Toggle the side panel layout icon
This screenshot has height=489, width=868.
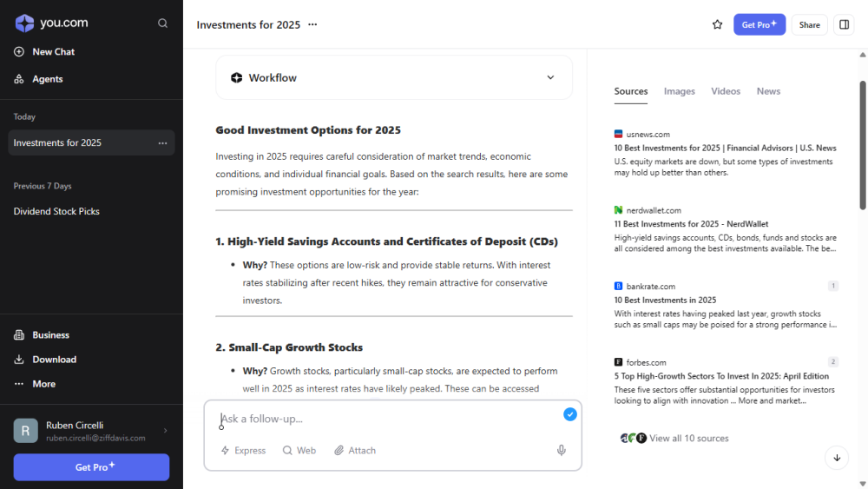tap(843, 24)
